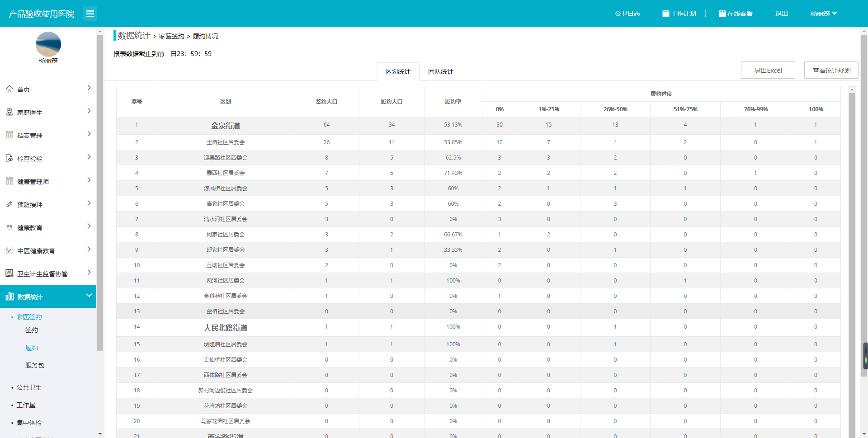This screenshot has width=868, height=438.
Task: Click the 健康教育 icon in sidebar
Action: pyautogui.click(x=9, y=227)
